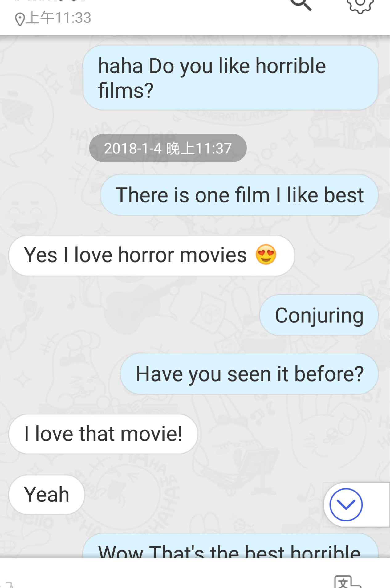Open chat settings gear icon
The image size is (390, 588).
(360, 6)
